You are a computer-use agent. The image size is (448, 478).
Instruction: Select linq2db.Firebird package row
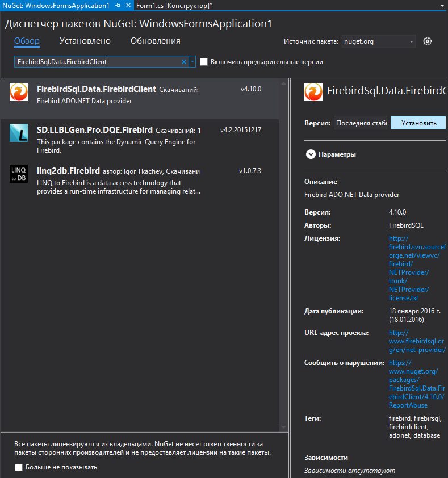139,181
